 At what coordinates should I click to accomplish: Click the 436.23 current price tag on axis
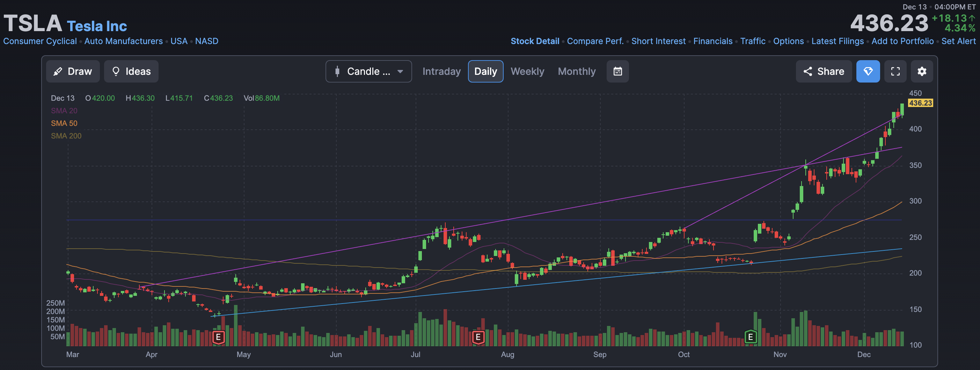(920, 103)
